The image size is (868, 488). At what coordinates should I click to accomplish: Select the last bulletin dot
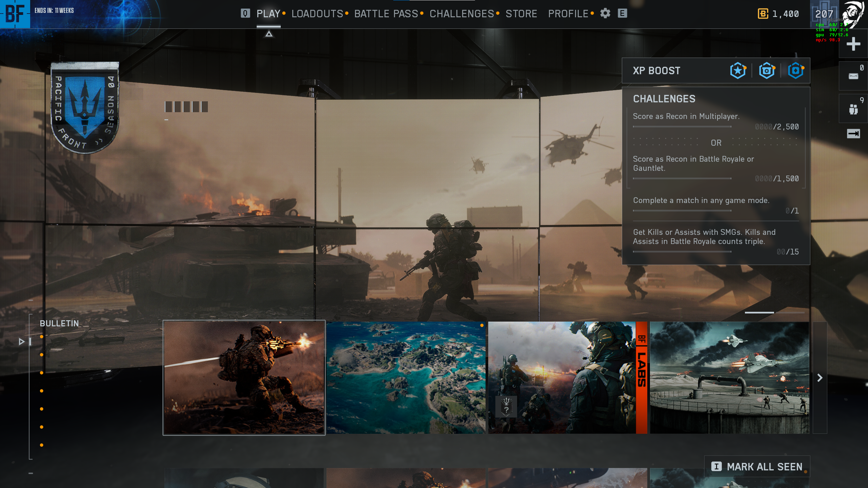[x=42, y=445]
